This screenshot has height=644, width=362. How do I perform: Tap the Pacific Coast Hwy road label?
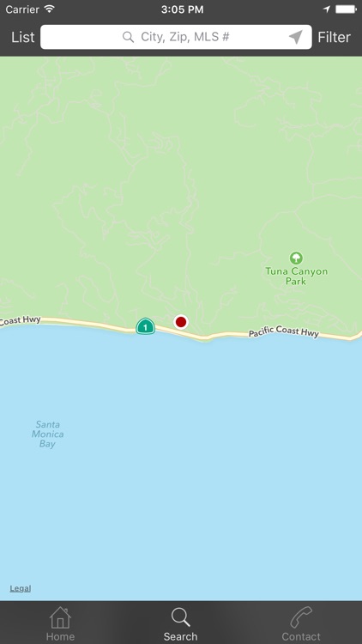click(284, 331)
